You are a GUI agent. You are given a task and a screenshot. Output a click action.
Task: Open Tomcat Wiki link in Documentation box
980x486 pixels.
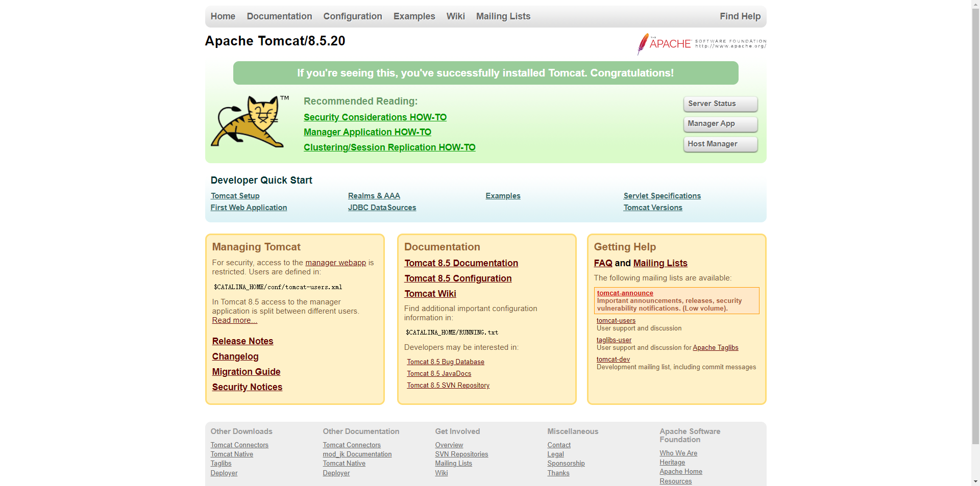click(x=430, y=294)
